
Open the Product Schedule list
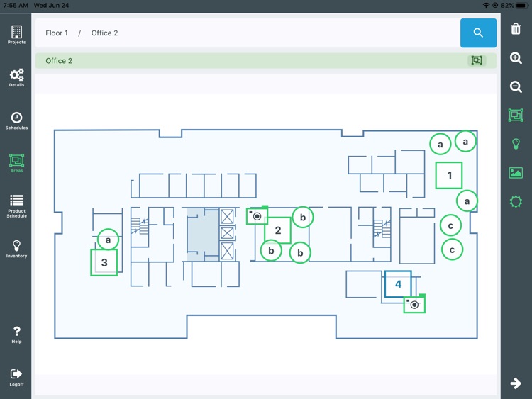click(16, 206)
